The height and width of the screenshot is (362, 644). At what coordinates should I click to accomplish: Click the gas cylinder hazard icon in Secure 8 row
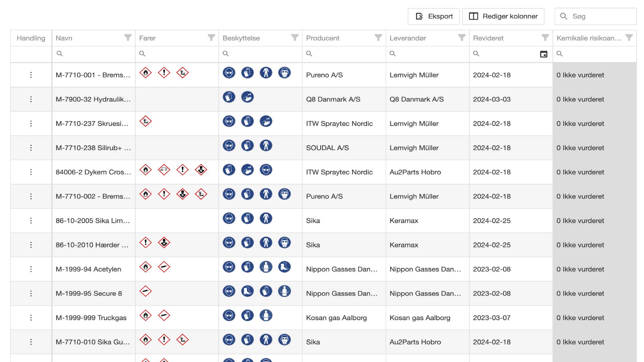click(146, 291)
